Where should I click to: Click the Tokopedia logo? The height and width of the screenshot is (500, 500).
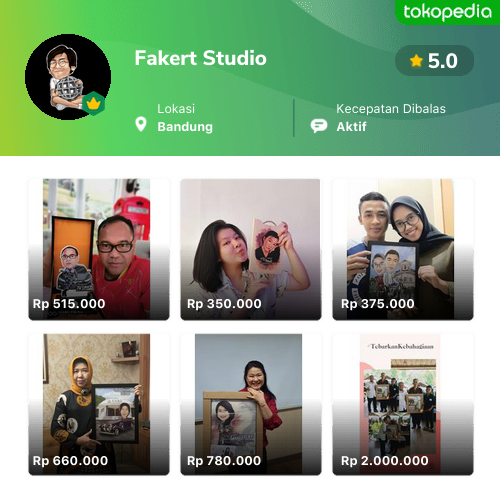point(447,12)
